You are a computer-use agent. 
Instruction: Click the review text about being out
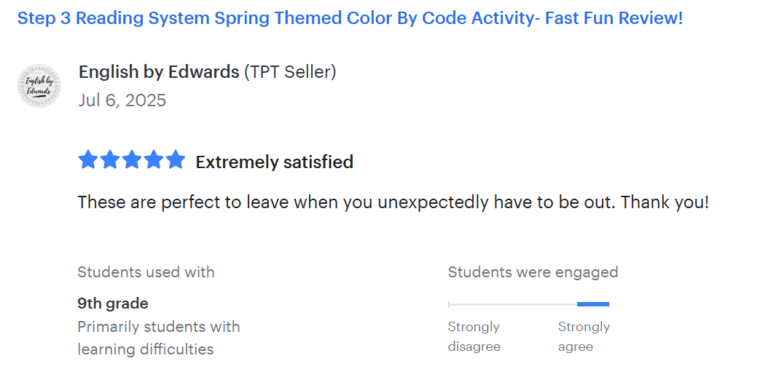(x=393, y=202)
